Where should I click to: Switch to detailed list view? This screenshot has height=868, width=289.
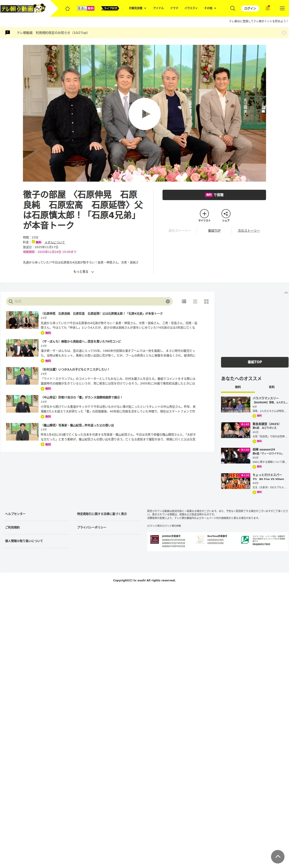point(184,301)
